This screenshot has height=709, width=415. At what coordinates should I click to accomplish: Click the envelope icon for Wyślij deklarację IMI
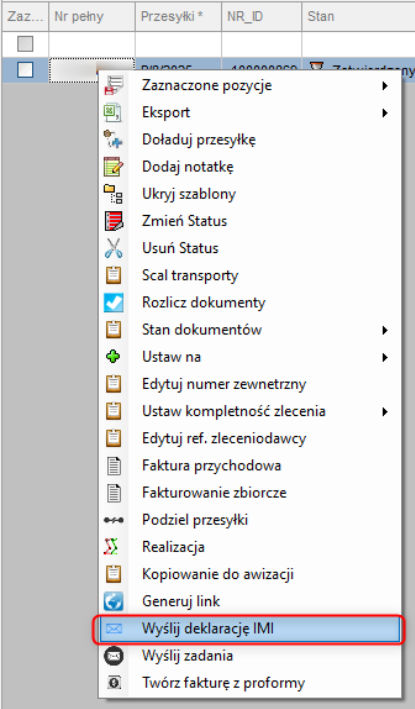[x=113, y=629]
